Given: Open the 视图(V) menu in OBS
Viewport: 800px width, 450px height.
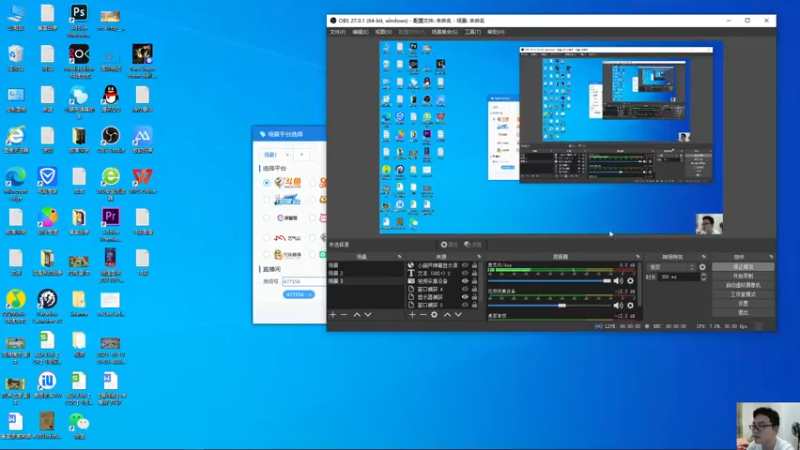Looking at the screenshot, I should tap(383, 32).
